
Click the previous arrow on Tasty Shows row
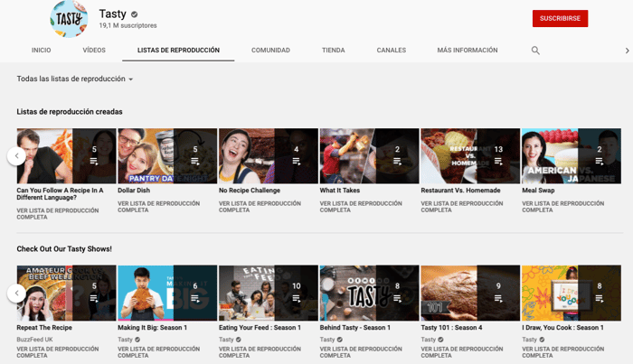(16, 293)
